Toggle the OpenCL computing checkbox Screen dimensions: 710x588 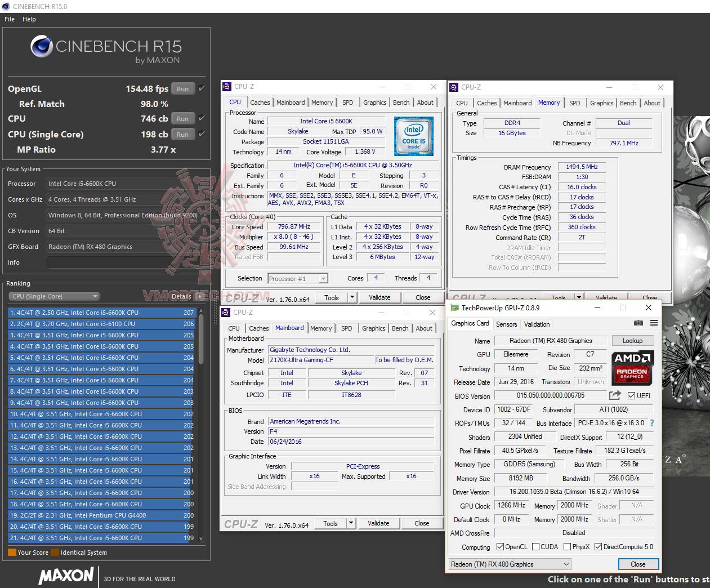point(500,547)
